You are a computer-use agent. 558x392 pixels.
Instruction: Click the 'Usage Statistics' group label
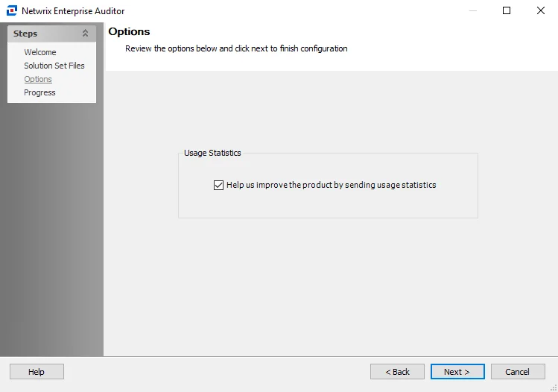point(212,153)
